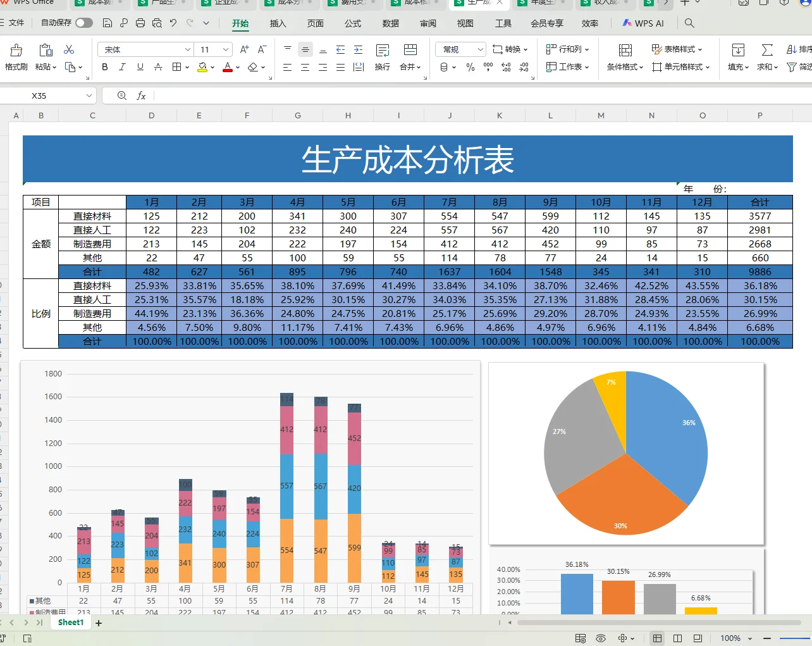The height and width of the screenshot is (646, 812).
Task: Open the AutoSum (求和) function
Action: tap(766, 66)
